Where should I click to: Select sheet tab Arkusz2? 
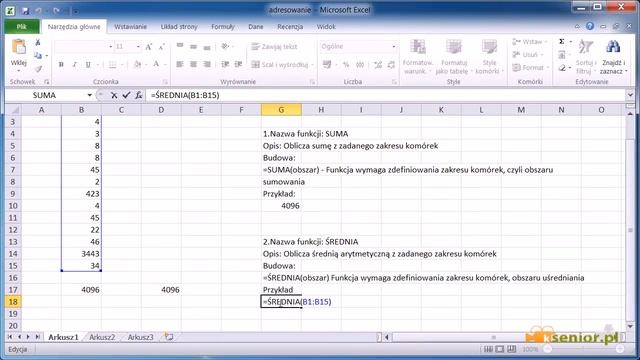pos(102,337)
